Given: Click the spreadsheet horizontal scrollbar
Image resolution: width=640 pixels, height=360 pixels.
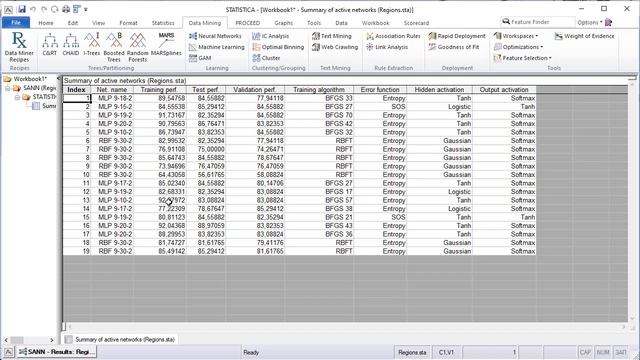Looking at the screenshot, I should pos(346,327).
